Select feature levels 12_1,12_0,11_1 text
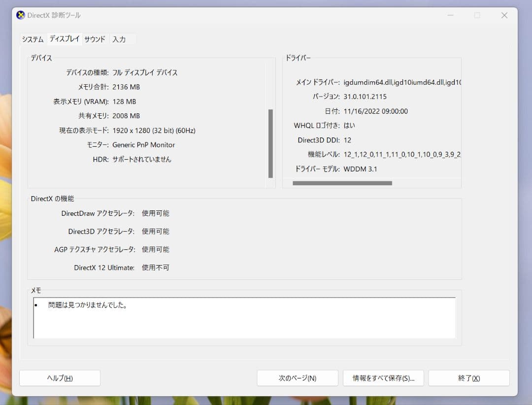 tap(402, 155)
